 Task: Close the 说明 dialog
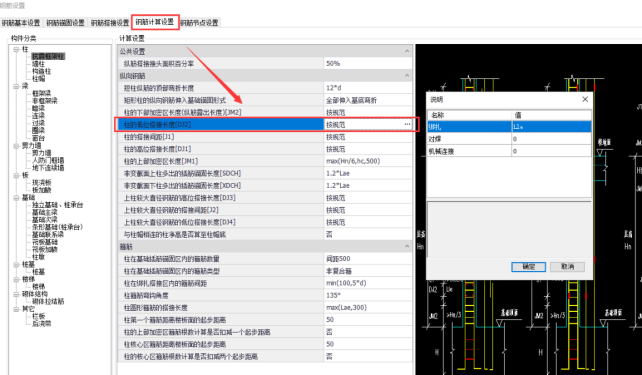(585, 99)
